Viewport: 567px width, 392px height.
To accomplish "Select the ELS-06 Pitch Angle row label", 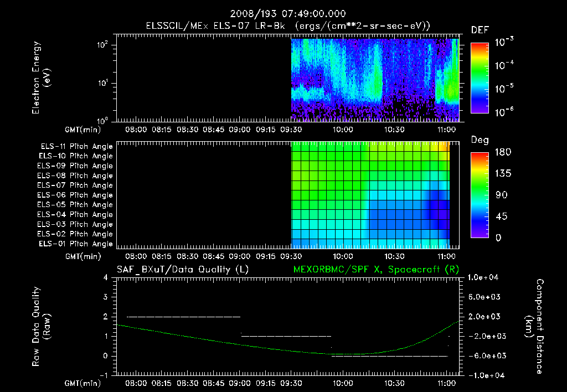I will (x=75, y=195).
